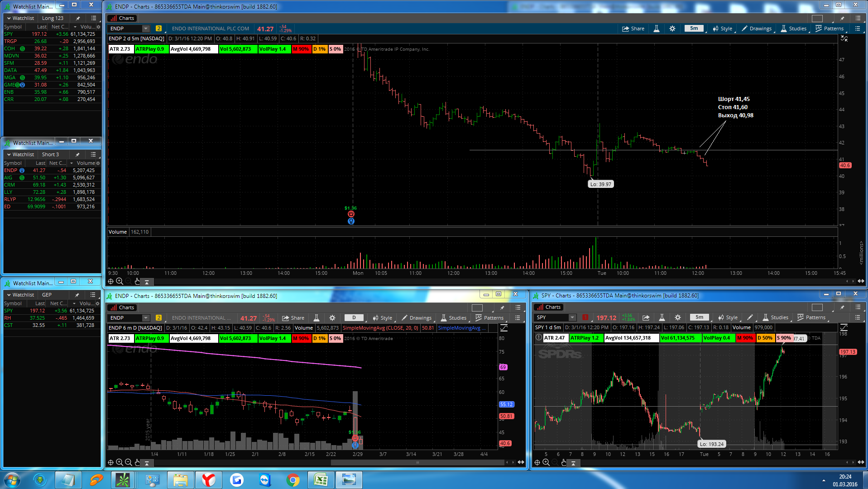The height and width of the screenshot is (489, 868).
Task: Click Charts tab in main ENDP window
Action: 122,18
